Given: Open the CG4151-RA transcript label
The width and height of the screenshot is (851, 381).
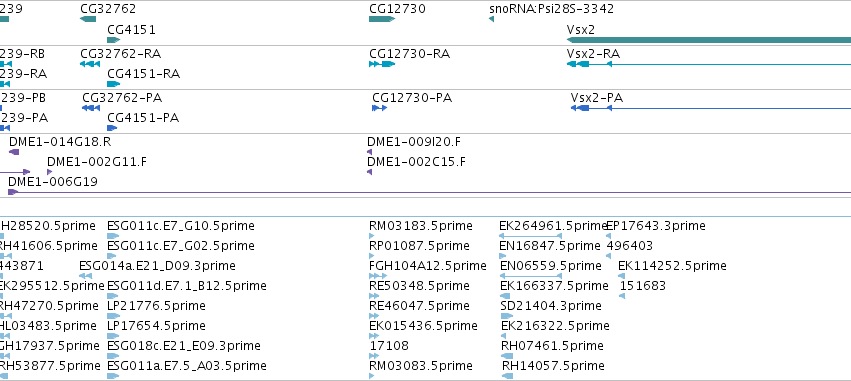Looking at the screenshot, I should coord(143,74).
